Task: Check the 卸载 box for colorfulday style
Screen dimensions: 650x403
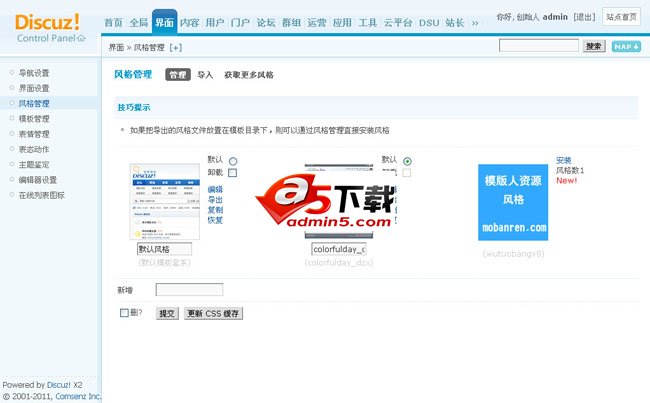Action: coord(407,172)
